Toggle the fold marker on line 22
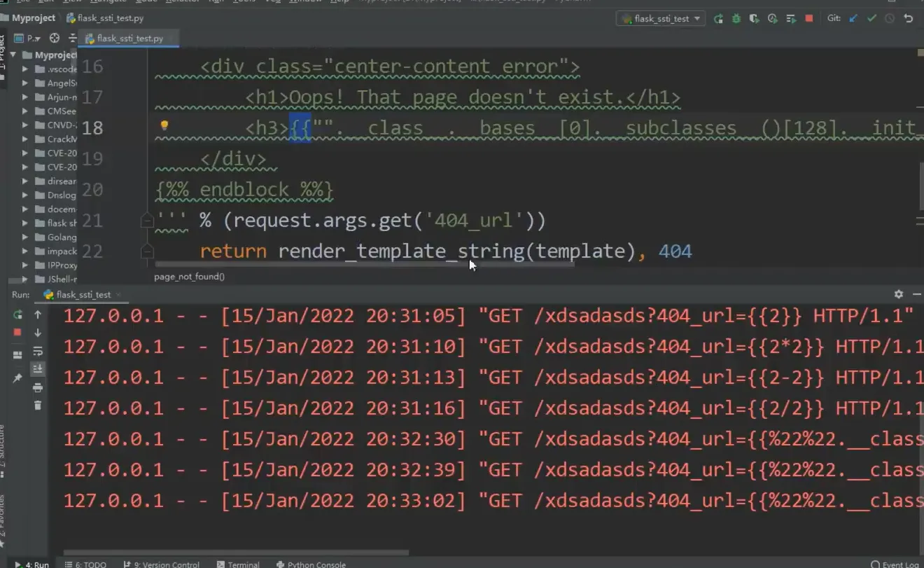Image resolution: width=924 pixels, height=568 pixels. [147, 251]
